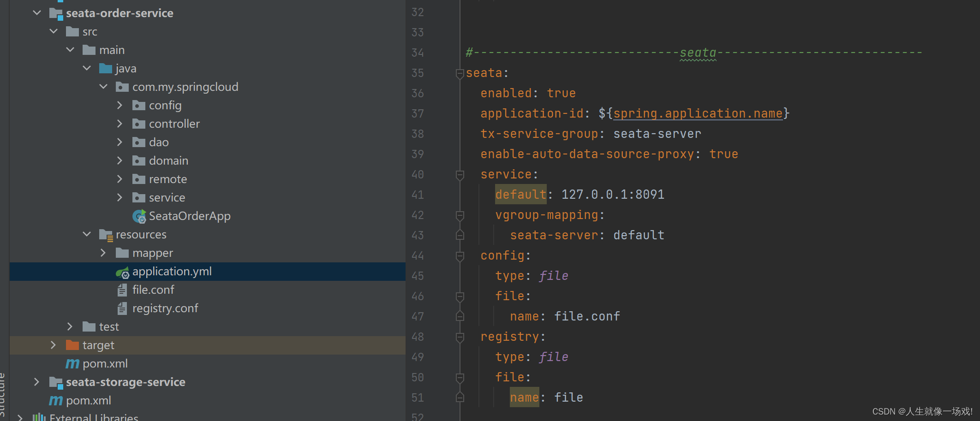The width and height of the screenshot is (980, 421).
Task: Open the Structure tool window tab
Action: pos(3,396)
